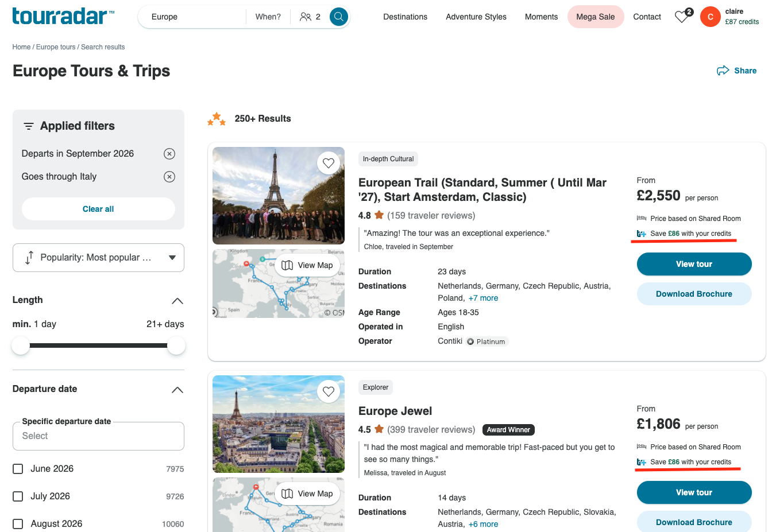Expand the +6 more destinations link
The height and width of the screenshot is (532, 776).
[483, 524]
